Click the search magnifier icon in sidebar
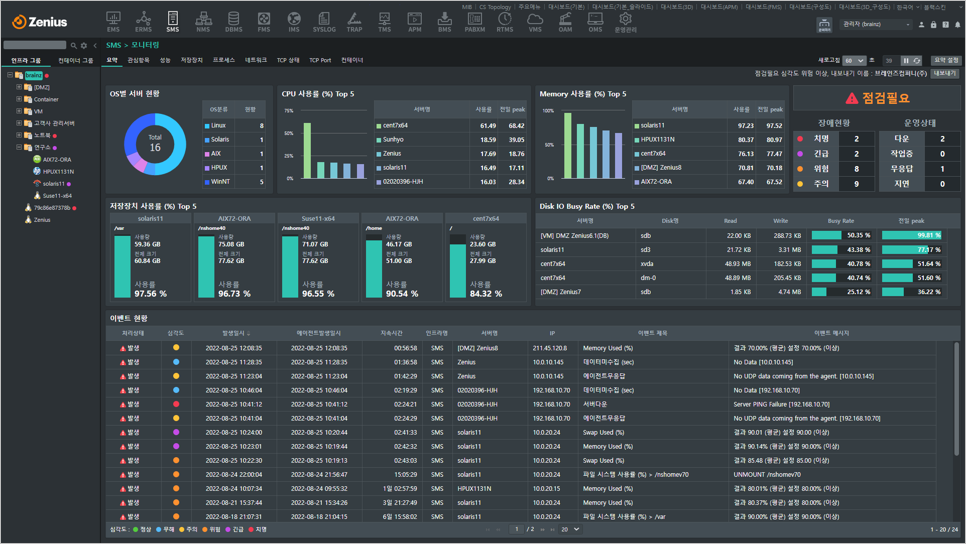This screenshot has width=966, height=544. point(73,46)
